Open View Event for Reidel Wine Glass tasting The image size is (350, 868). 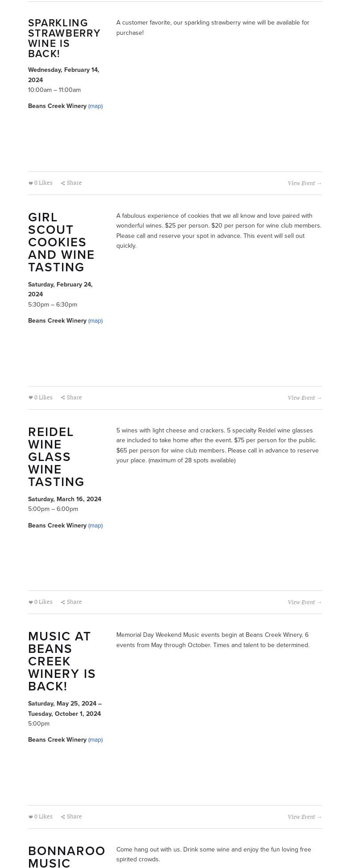click(305, 602)
